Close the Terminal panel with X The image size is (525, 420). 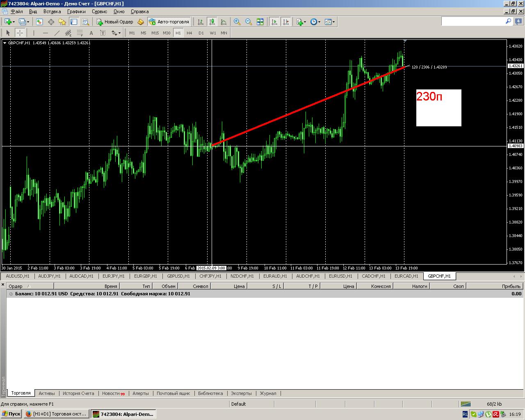(x=3, y=284)
